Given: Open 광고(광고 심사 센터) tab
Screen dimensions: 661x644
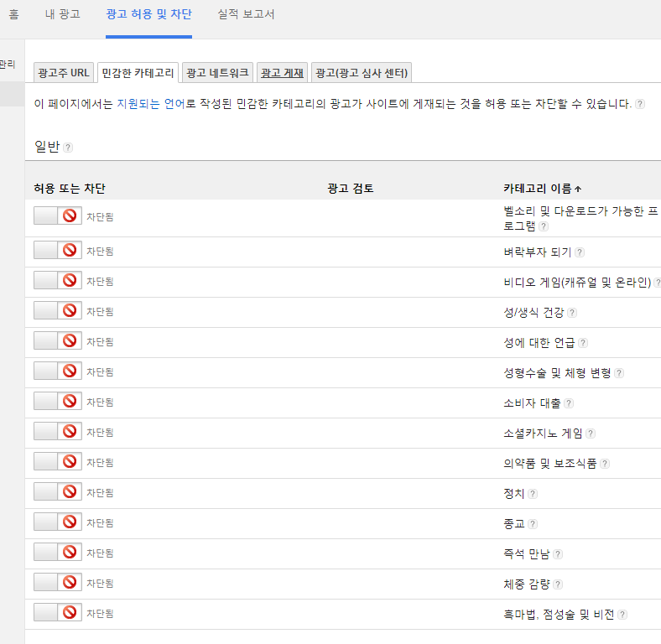Looking at the screenshot, I should point(362,73).
